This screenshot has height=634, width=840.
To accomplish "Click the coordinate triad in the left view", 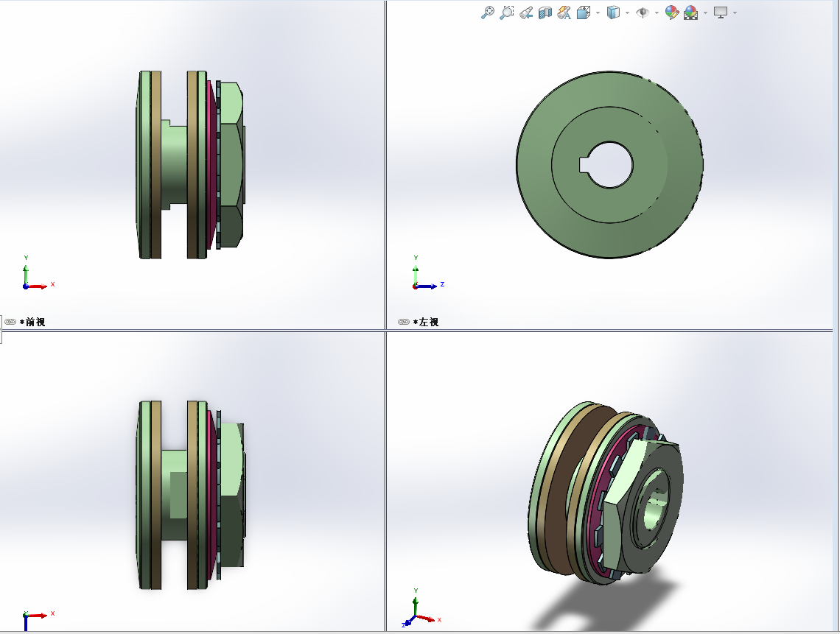I will tap(427, 274).
